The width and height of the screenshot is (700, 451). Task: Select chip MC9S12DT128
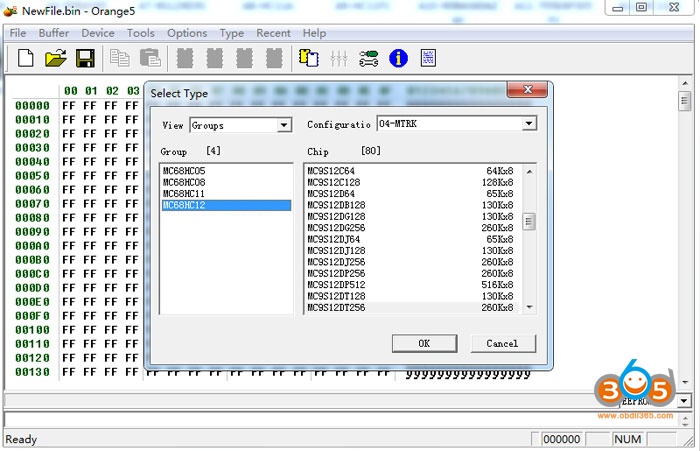coord(411,296)
